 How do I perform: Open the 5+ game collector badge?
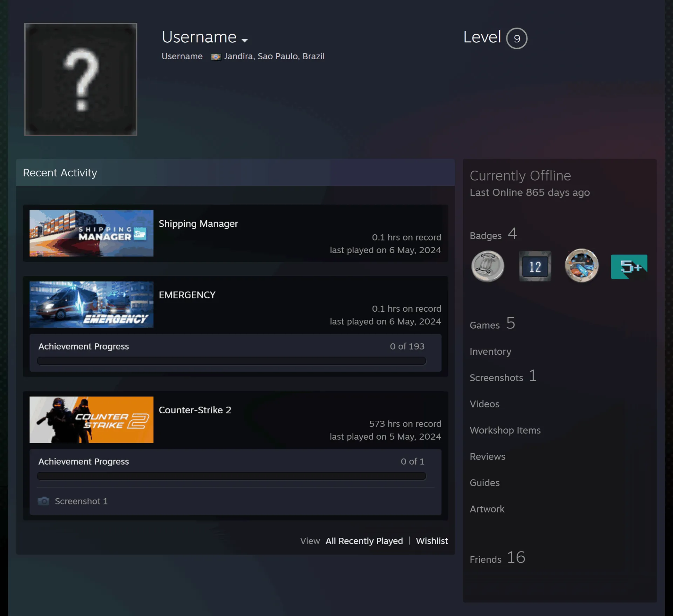coord(629,267)
